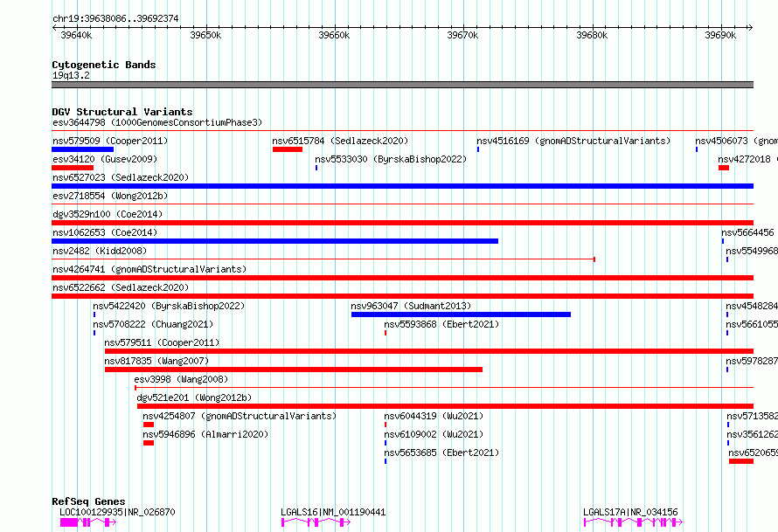The height and width of the screenshot is (532, 778).
Task: Click the nsv6044319 (Wu2021) label
Action: [x=434, y=416]
